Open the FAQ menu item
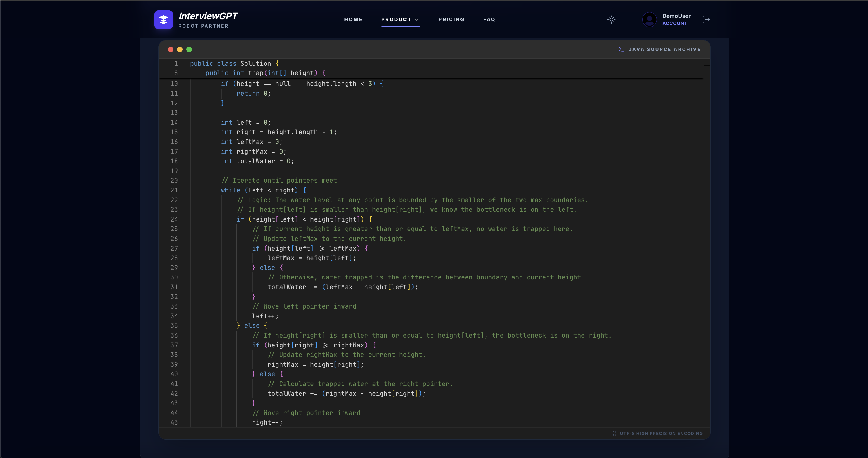The image size is (868, 458). pos(489,19)
